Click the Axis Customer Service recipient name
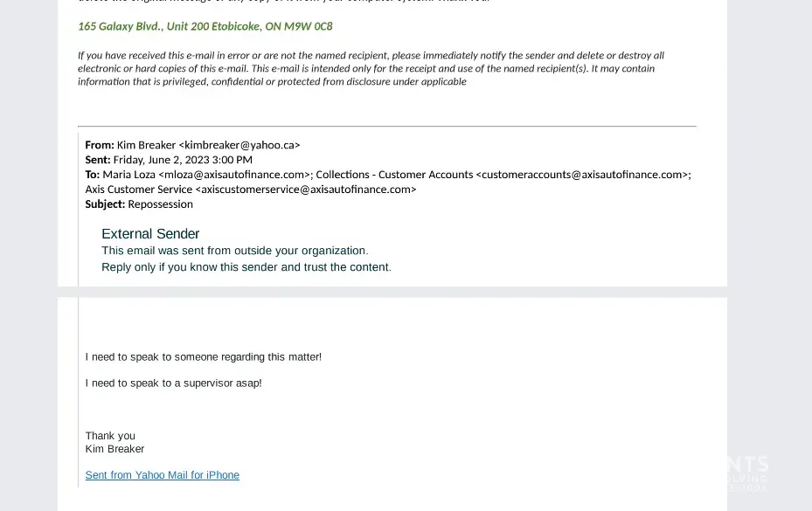Image resolution: width=812 pixels, height=511 pixels. (138, 190)
